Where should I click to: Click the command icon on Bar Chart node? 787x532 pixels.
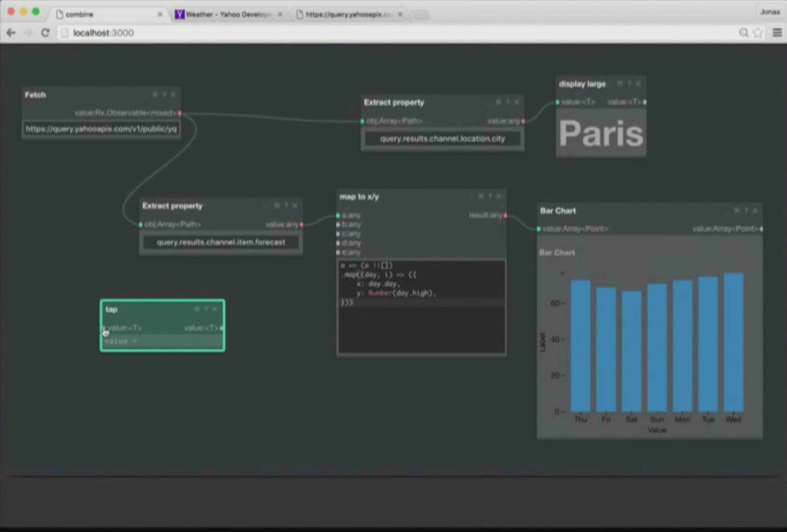pyautogui.click(x=737, y=211)
